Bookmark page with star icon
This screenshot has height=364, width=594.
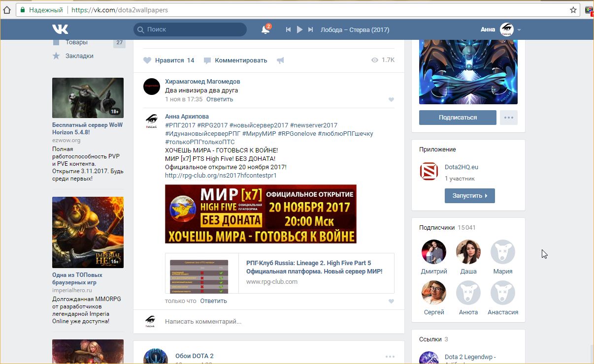click(x=573, y=10)
